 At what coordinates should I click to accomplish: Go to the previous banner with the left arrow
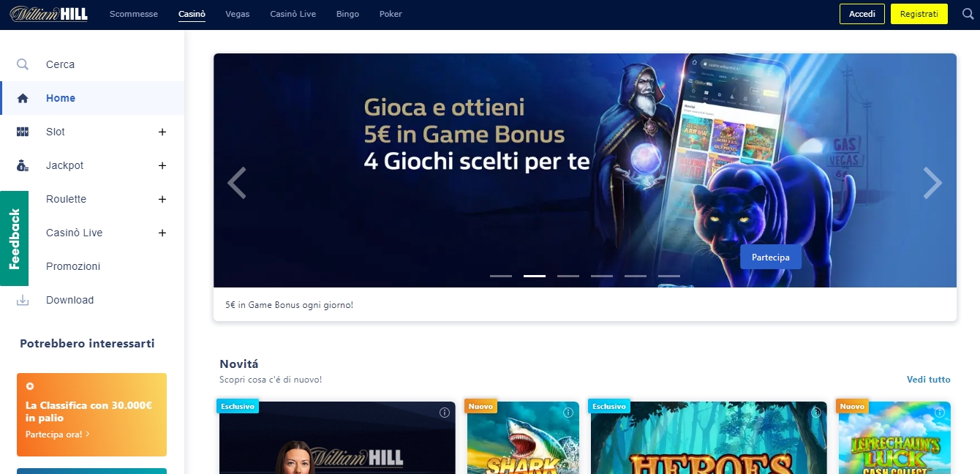point(237,183)
